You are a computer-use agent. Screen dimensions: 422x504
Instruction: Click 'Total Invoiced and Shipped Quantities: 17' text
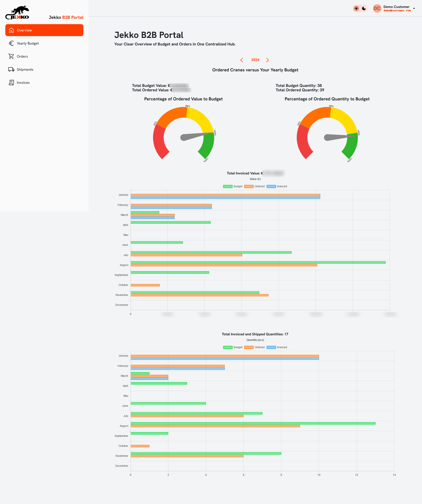(x=255, y=334)
